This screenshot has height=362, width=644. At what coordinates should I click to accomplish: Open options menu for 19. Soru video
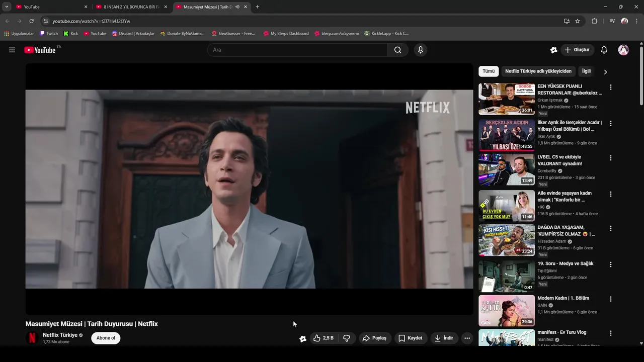pyautogui.click(x=611, y=264)
